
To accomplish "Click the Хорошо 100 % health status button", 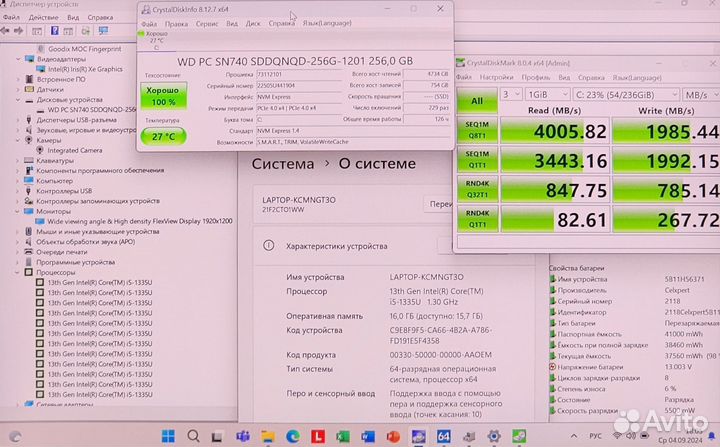I will coord(163,96).
